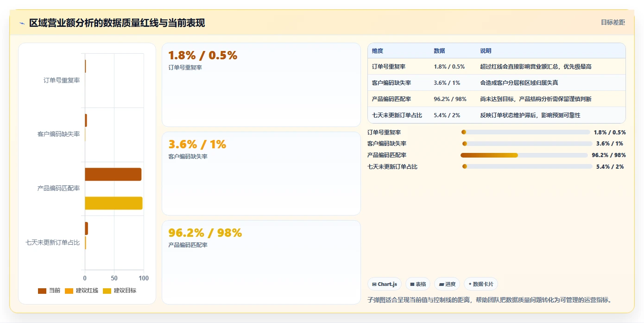This screenshot has width=644, height=323.
Task: Click table value 1.8% / 0.5%
Action: [x=449, y=67]
